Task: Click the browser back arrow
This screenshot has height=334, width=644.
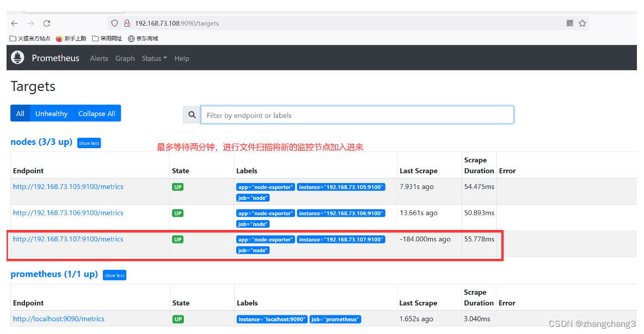Action: click(14, 23)
